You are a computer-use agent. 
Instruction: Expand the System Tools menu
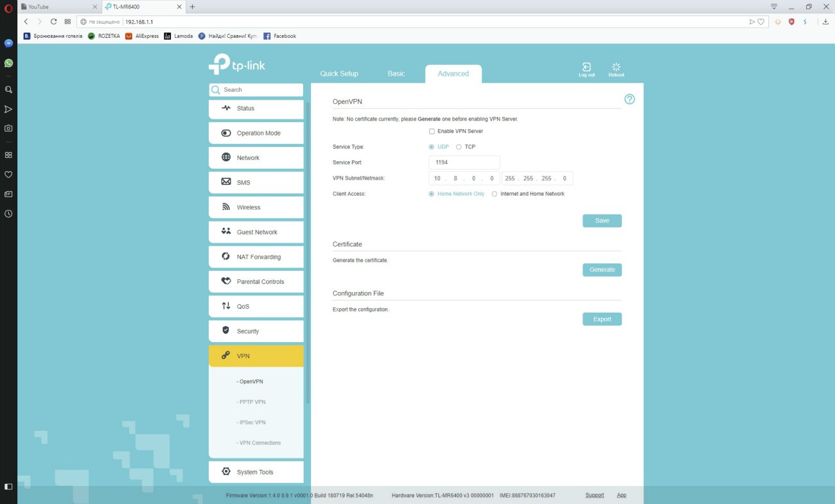256,472
